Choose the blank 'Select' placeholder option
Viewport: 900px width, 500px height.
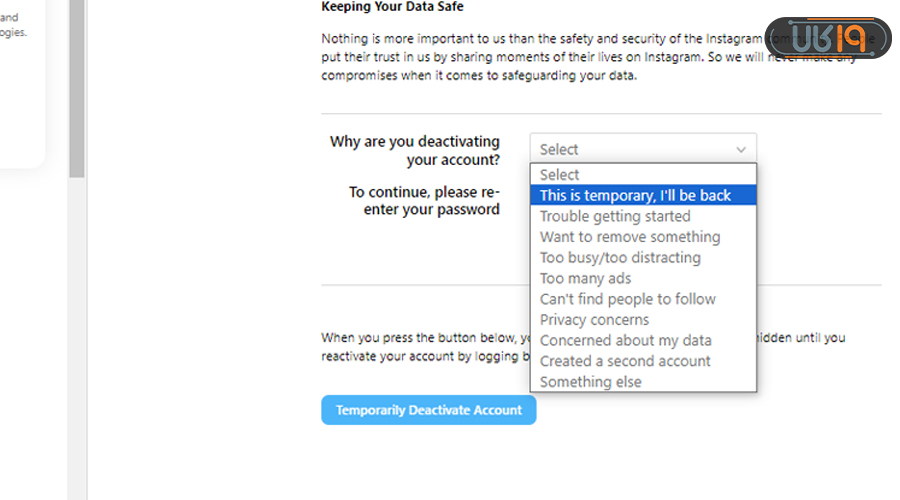[x=560, y=175]
